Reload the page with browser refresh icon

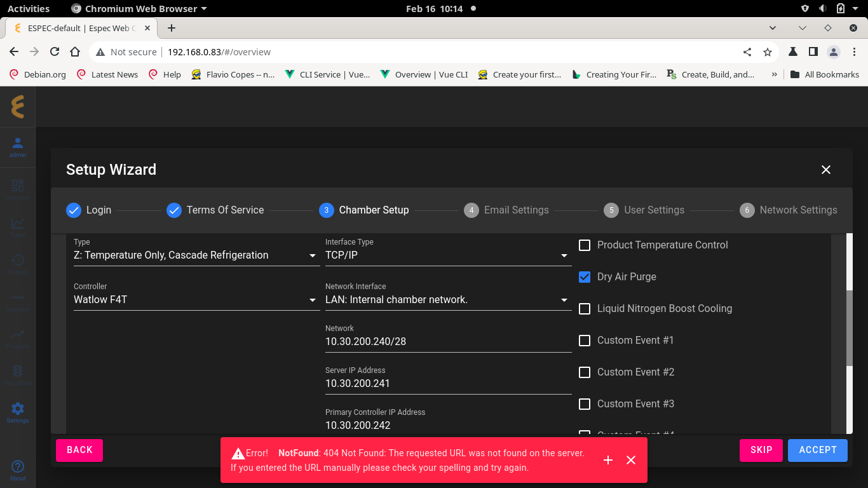[55, 52]
